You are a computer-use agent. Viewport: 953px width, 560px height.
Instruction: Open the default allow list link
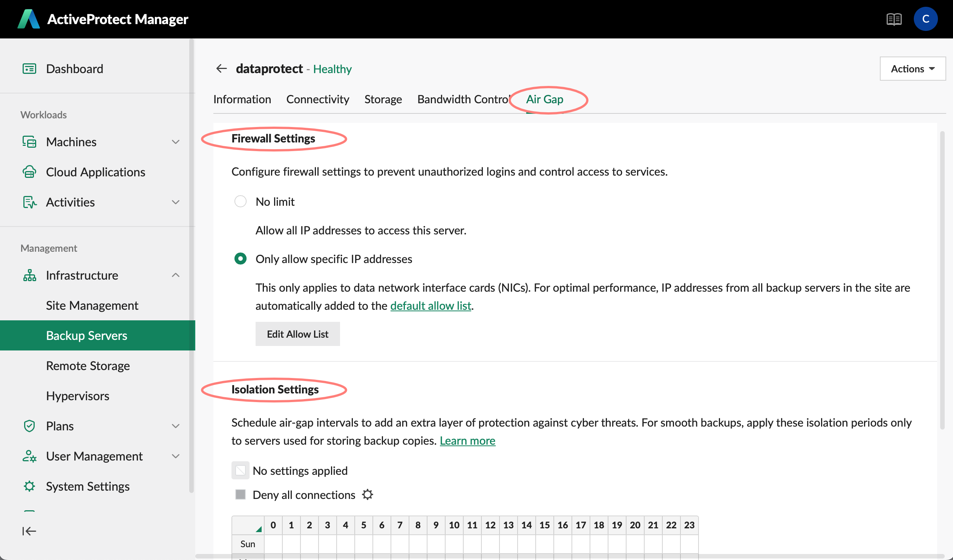pyautogui.click(x=431, y=306)
